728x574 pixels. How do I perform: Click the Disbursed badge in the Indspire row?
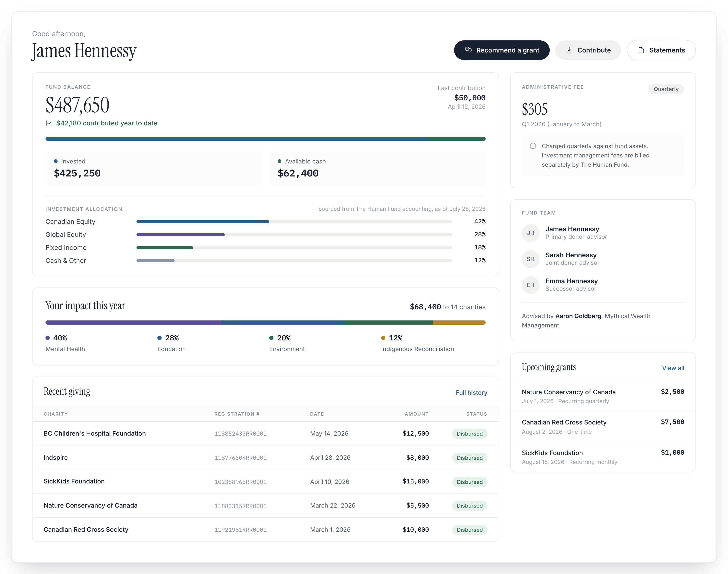click(x=470, y=458)
